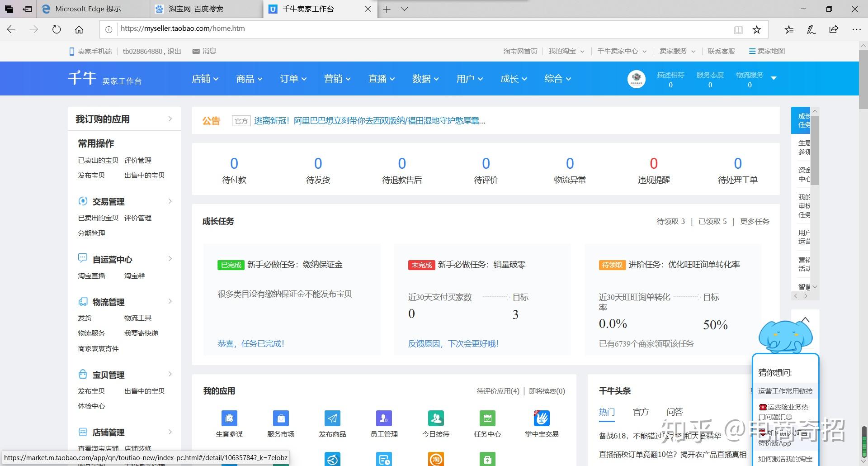868x466 pixels.
Task: Click 更多任务 link in 成长任务
Action: pos(755,221)
